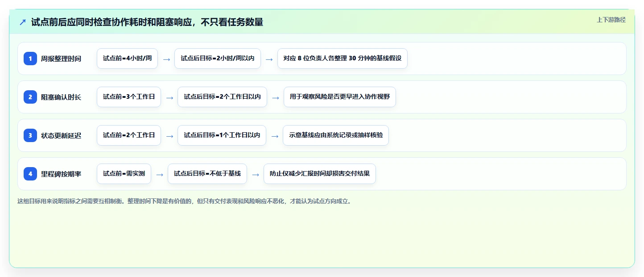The image size is (644, 277).
Task: Click the chip 试点后目标=2小时/周以内
Action: pos(217,59)
